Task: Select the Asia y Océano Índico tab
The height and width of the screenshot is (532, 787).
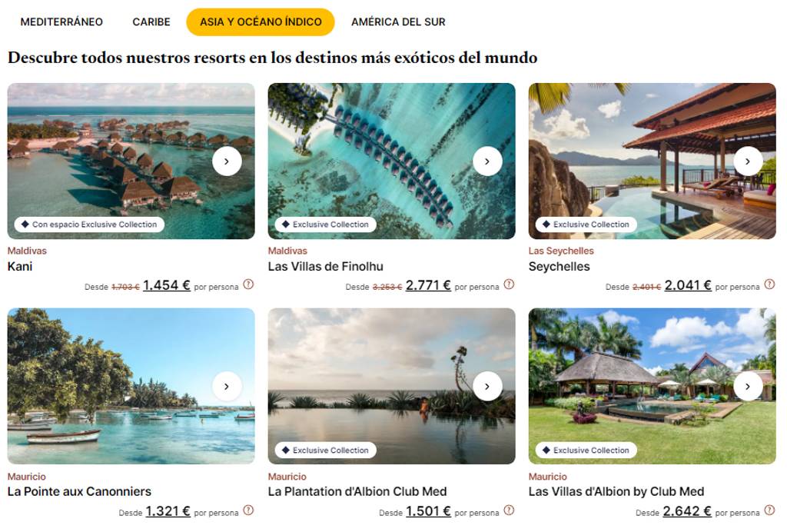Action: 261,22
